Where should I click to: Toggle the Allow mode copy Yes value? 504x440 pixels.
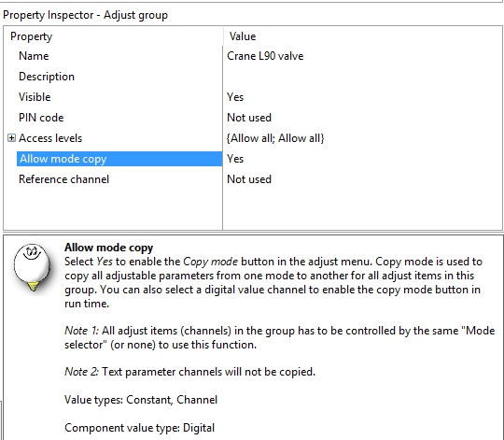pyautogui.click(x=235, y=159)
